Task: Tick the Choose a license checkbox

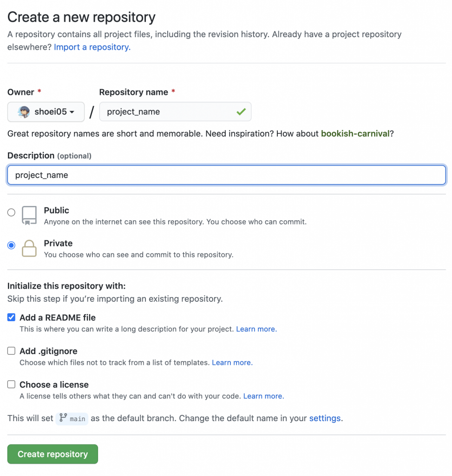Action: [x=11, y=384]
